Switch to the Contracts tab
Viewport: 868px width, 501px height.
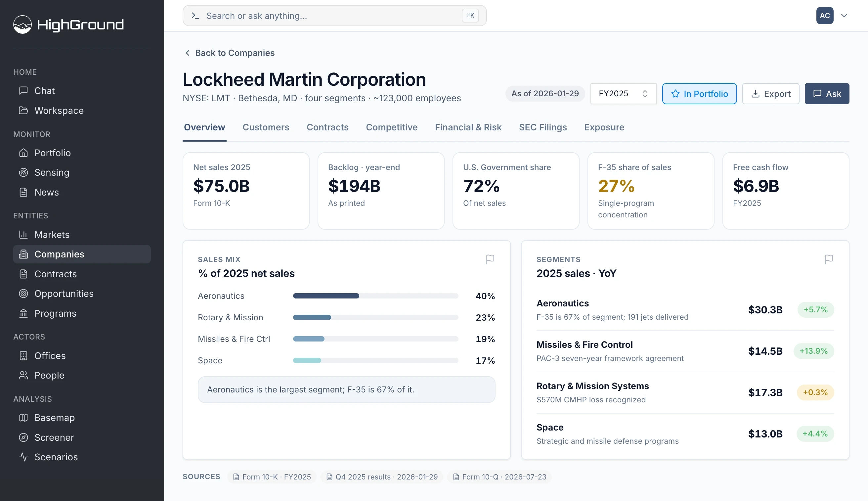(x=327, y=127)
